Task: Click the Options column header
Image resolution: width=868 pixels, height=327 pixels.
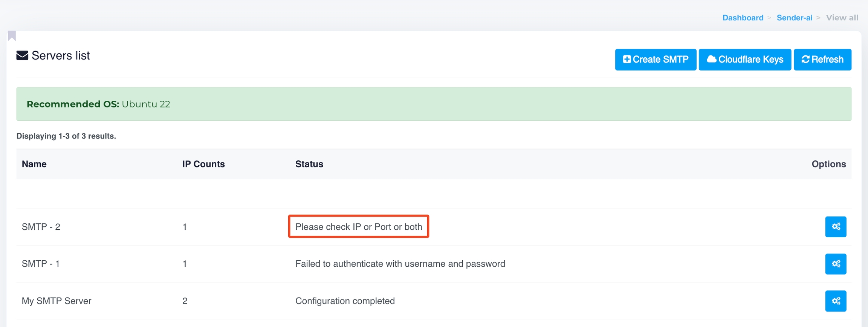Action: click(x=828, y=164)
